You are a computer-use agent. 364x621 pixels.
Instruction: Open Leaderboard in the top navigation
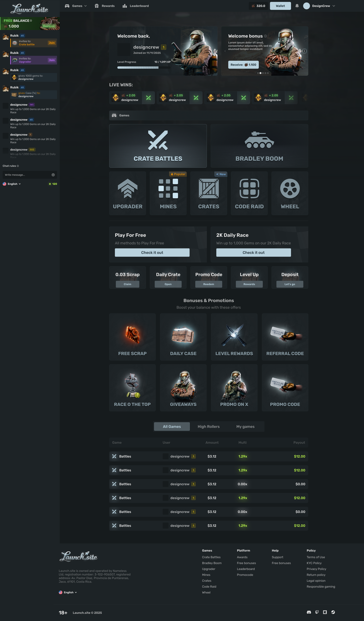tap(136, 6)
